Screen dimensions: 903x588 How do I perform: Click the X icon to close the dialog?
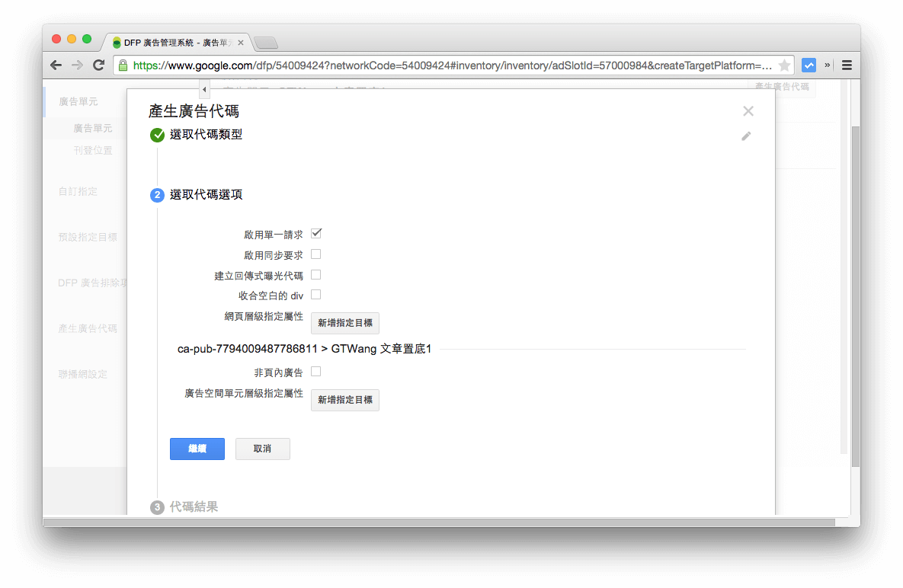(748, 110)
